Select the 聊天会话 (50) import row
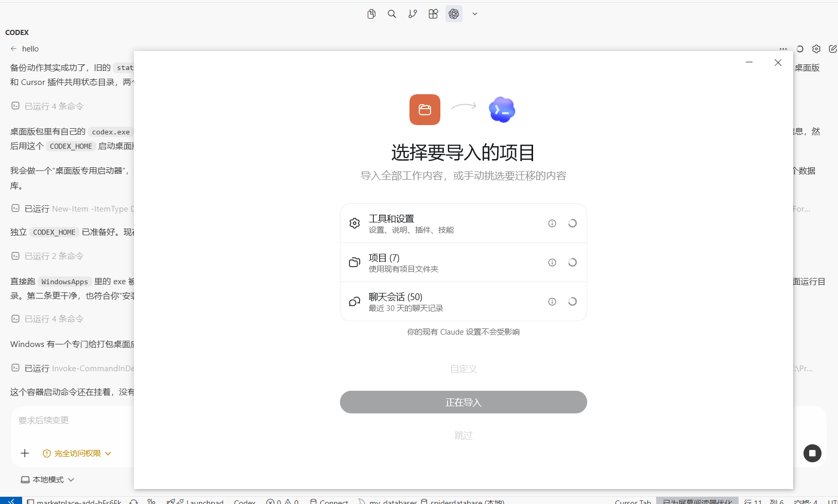838x504 pixels. pos(464,302)
